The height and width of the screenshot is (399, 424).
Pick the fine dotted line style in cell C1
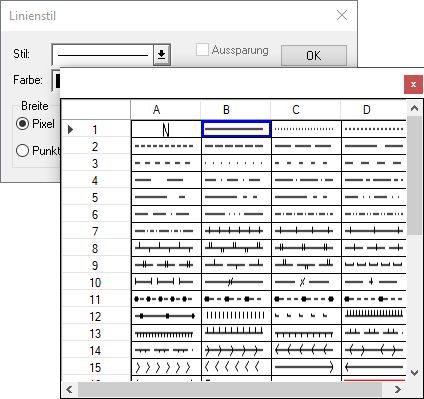306,129
